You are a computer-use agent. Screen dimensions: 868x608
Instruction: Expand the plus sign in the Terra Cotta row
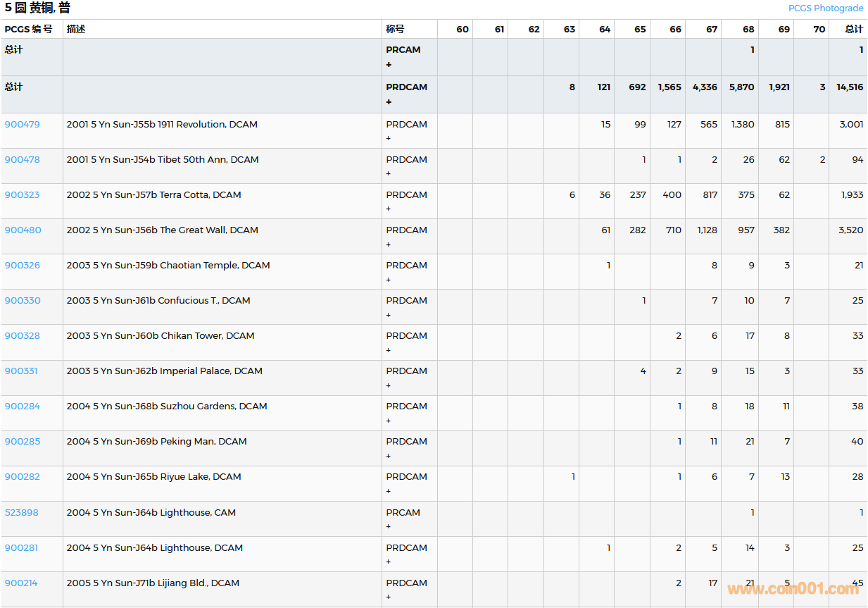[389, 209]
